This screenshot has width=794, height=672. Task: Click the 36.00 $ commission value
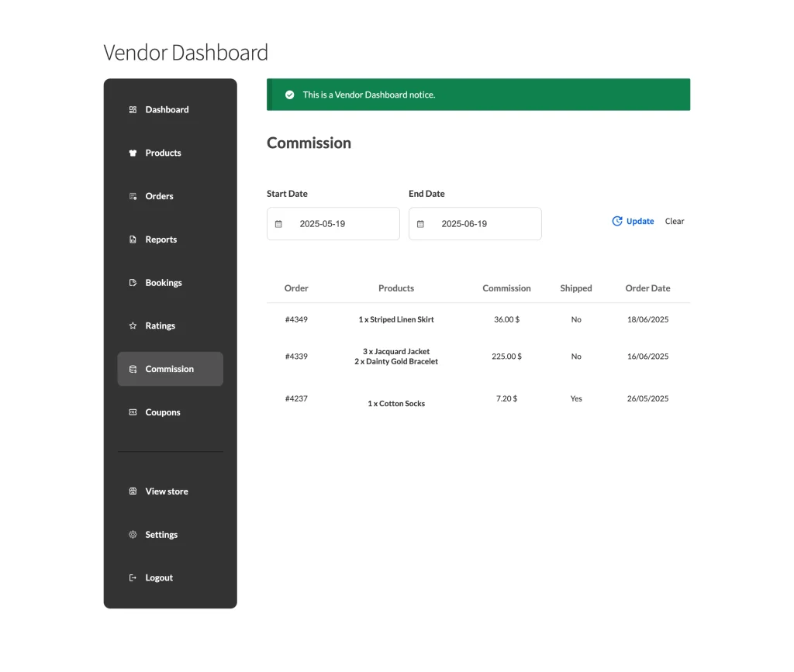[506, 320]
